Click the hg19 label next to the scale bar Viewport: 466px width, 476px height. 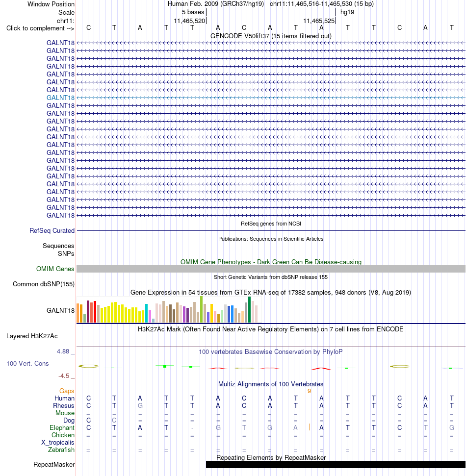click(x=347, y=12)
